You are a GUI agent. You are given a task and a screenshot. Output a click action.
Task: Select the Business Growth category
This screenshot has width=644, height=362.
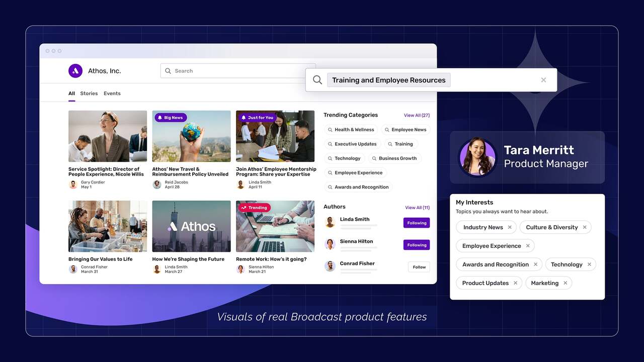point(394,158)
